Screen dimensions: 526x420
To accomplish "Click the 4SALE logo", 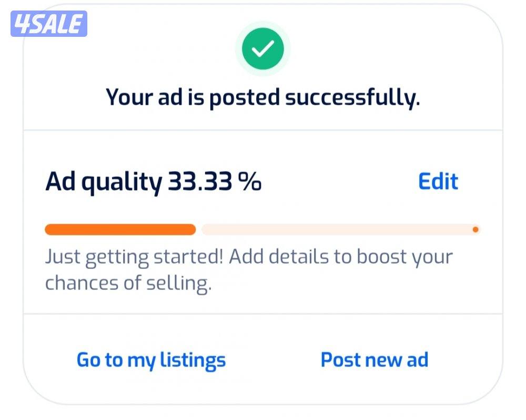I will click(48, 24).
